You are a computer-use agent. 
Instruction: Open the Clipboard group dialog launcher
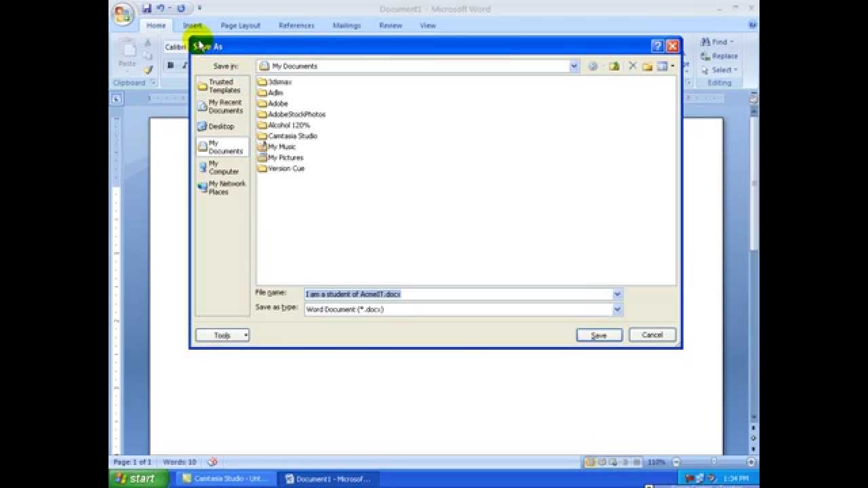pos(153,83)
